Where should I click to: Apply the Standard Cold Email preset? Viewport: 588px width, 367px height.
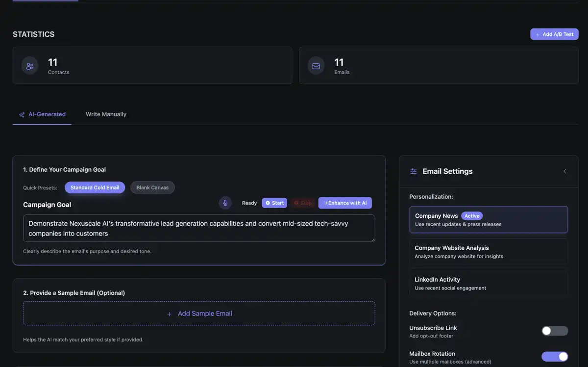pos(95,187)
